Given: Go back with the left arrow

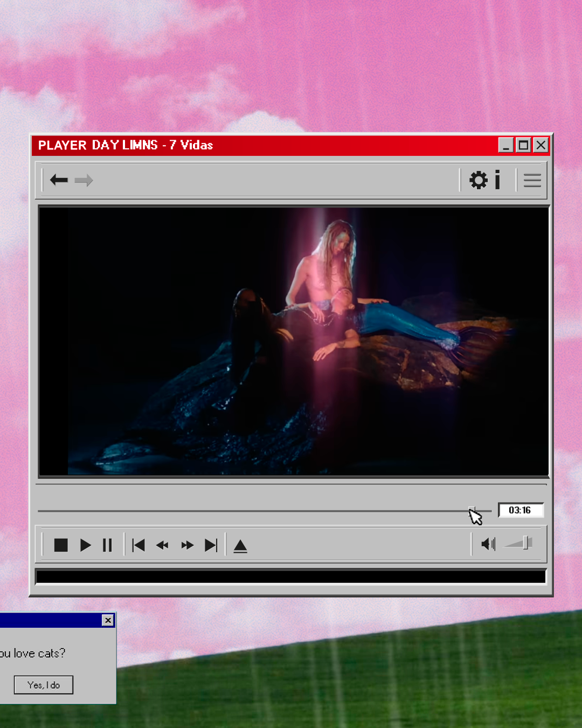Looking at the screenshot, I should 59,180.
